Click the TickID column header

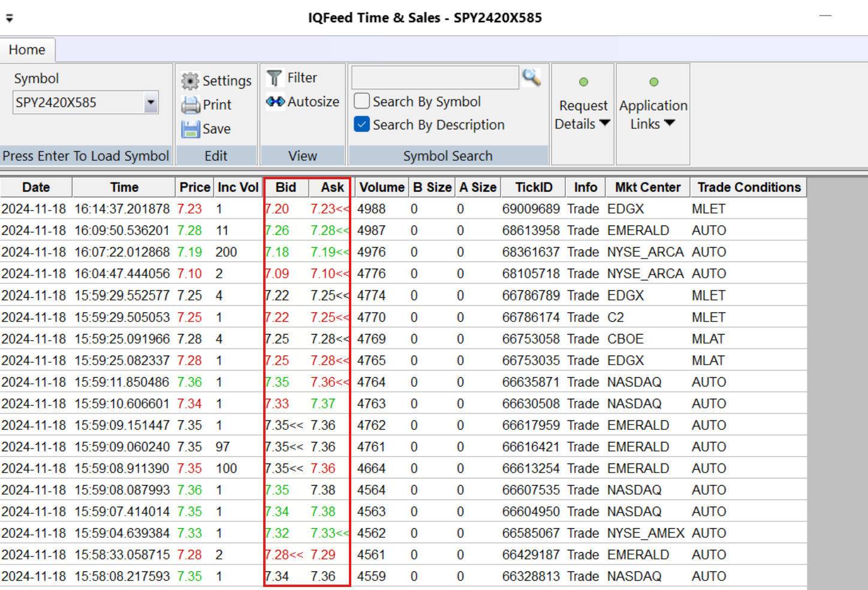coord(534,188)
